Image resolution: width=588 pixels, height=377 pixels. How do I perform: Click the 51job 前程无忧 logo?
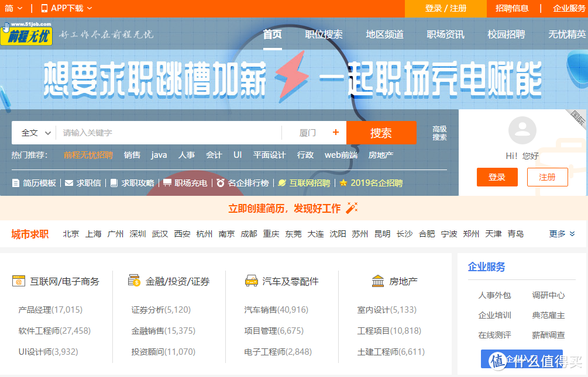pyautogui.click(x=27, y=34)
